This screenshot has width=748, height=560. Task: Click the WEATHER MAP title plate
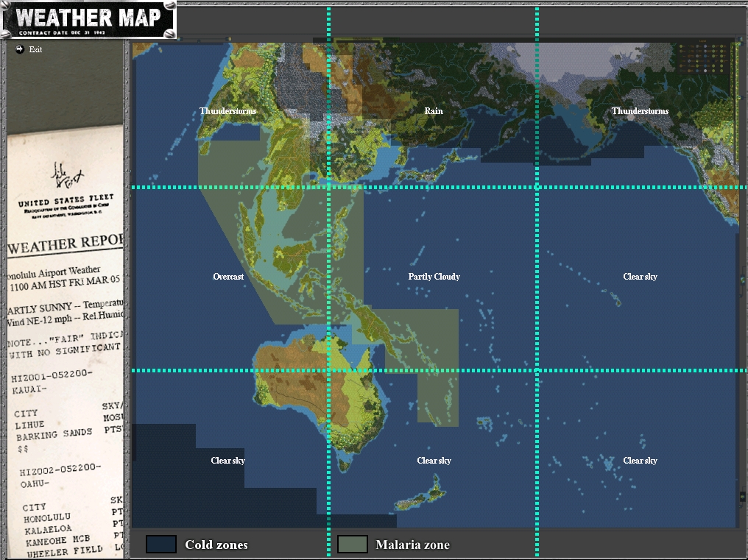[89, 20]
